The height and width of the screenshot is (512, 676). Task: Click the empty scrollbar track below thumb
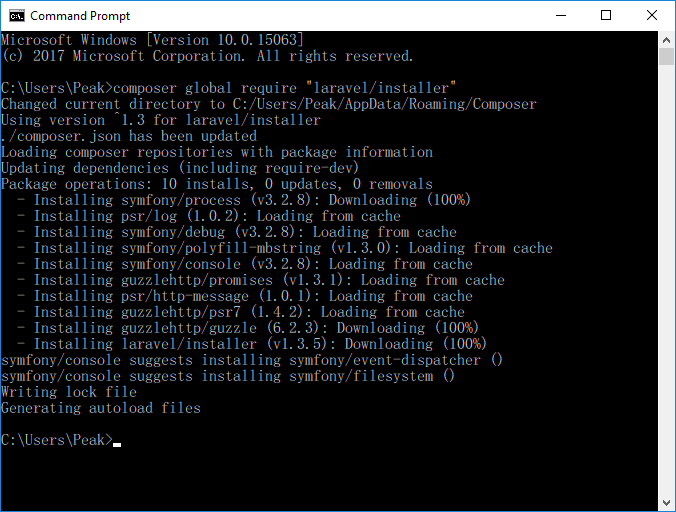click(667, 280)
